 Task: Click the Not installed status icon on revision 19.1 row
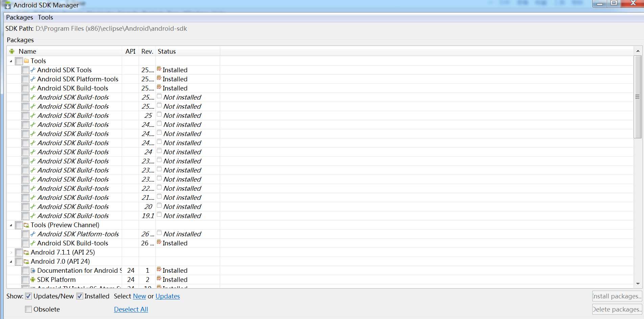(159, 215)
